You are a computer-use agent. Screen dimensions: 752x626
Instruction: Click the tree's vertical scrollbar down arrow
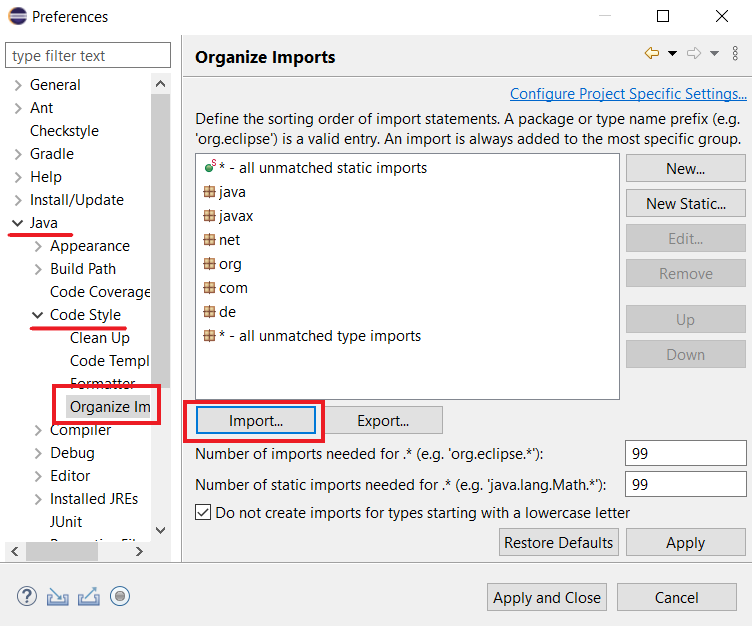[161, 530]
